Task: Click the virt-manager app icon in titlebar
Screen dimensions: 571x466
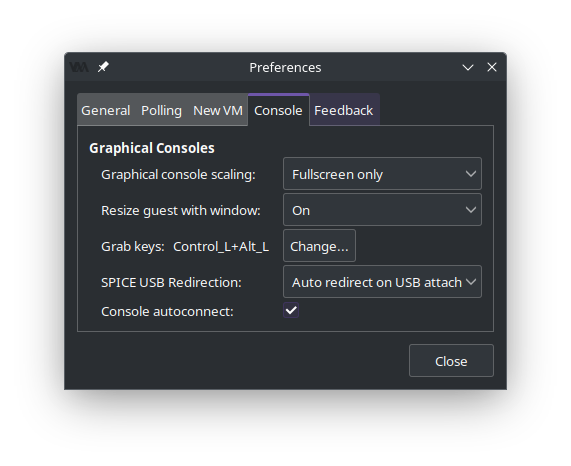Action: pyautogui.click(x=79, y=67)
